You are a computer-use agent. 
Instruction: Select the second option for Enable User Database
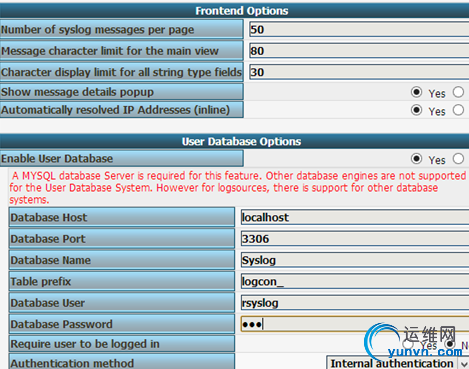(x=458, y=159)
